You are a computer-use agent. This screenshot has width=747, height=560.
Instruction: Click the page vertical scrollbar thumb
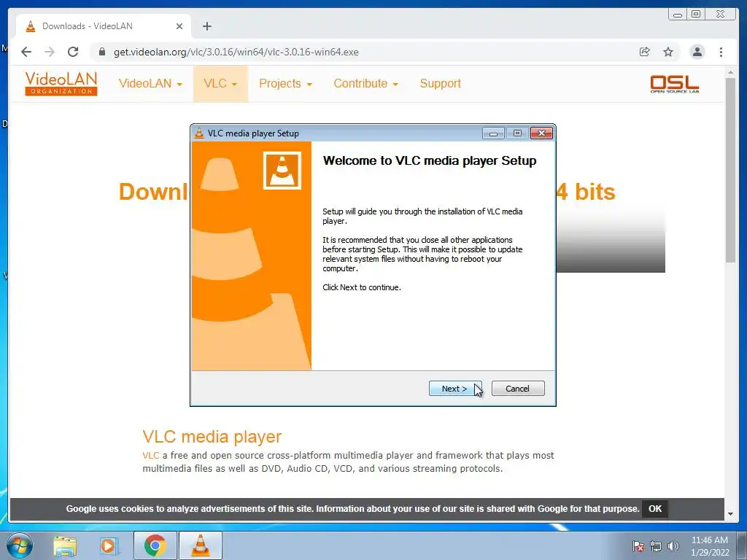click(730, 170)
